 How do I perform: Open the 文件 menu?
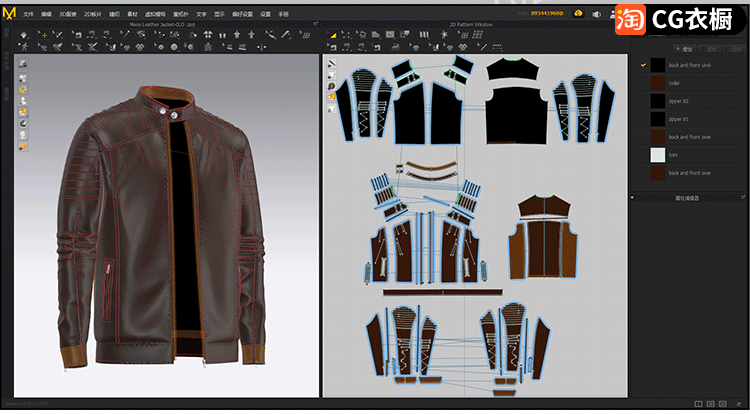coord(28,14)
